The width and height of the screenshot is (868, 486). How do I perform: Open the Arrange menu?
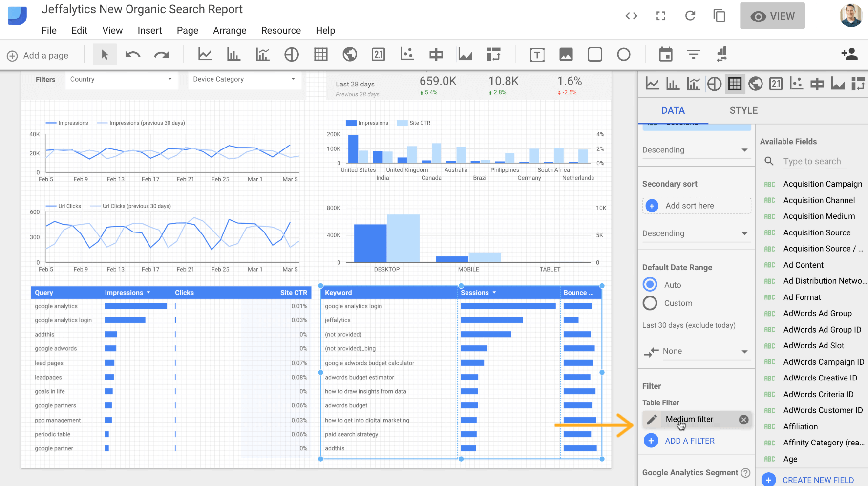230,30
